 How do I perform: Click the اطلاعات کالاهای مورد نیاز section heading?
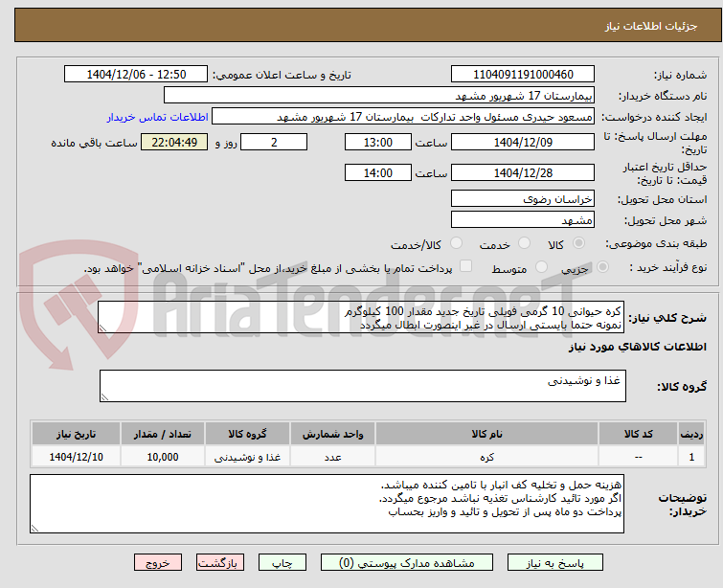(x=637, y=347)
